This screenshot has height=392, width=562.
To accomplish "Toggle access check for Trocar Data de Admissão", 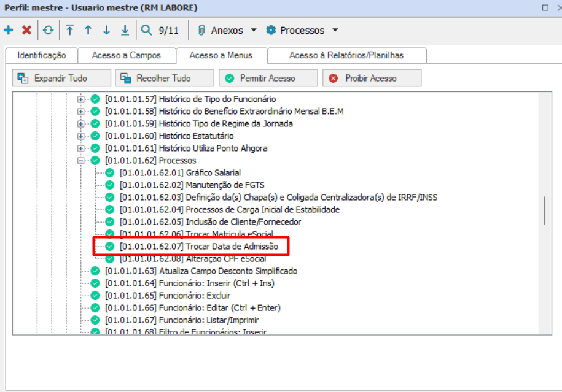I will coord(110,246).
